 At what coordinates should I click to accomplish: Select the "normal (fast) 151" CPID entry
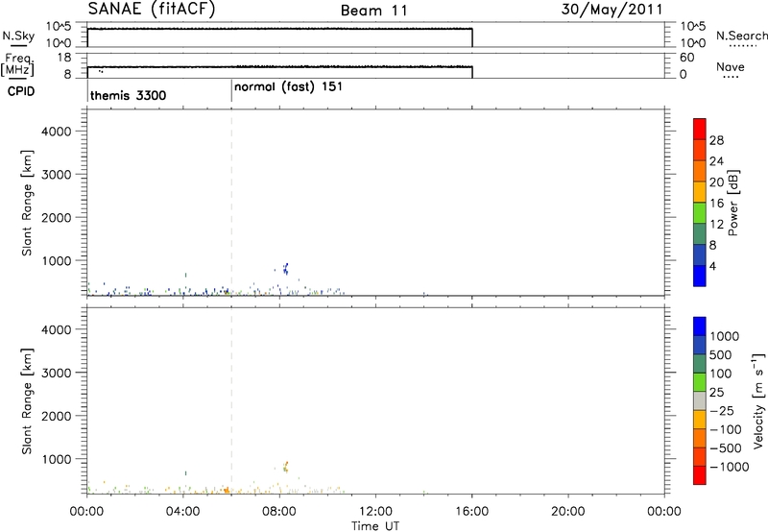(288, 87)
